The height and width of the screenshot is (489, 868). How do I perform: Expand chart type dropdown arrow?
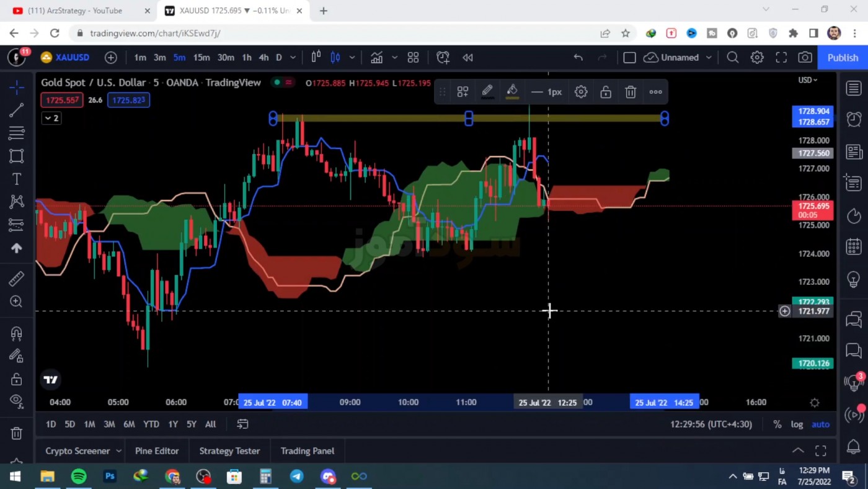(352, 57)
